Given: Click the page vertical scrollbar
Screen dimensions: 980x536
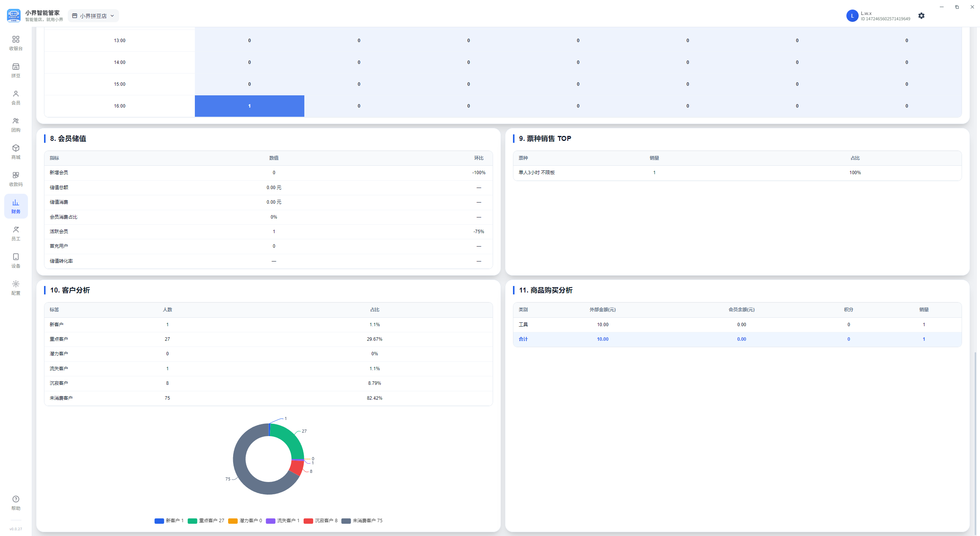Looking at the screenshot, I should (975, 443).
